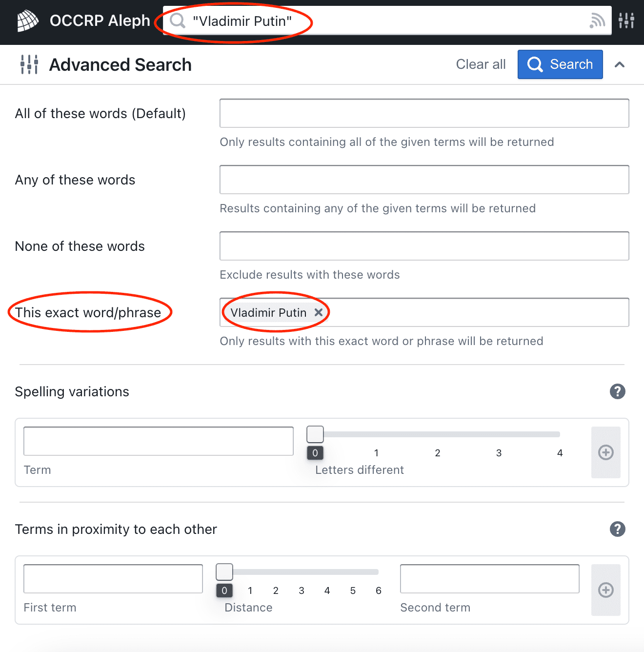Click the Letters different slider handle
The height and width of the screenshot is (652, 644).
tap(315, 434)
